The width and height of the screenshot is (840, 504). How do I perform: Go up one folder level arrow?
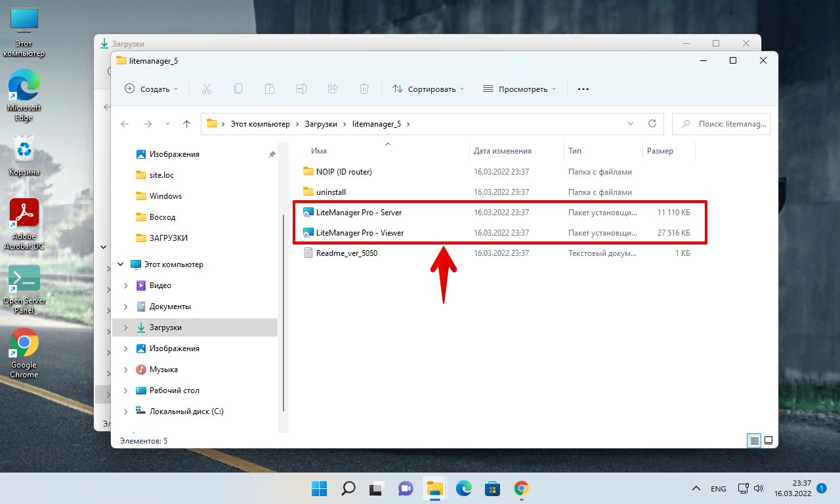(186, 123)
